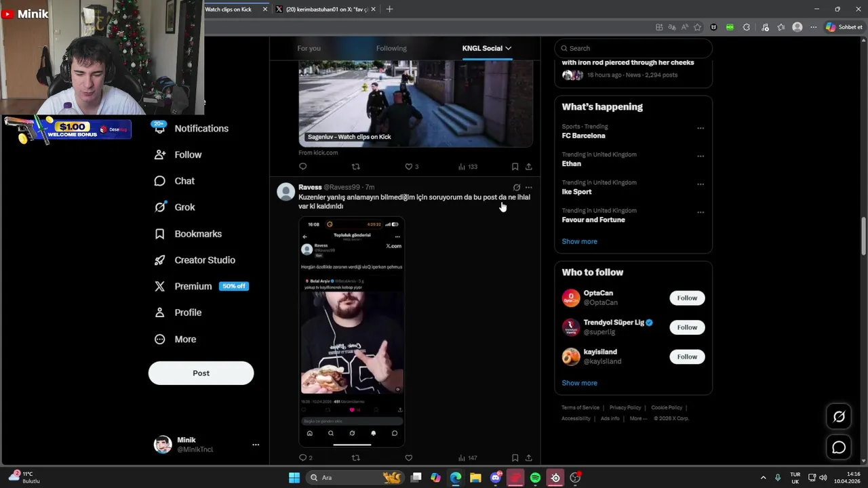Switch to kerimbastuhan01 on X tab
The image size is (868, 488).
(x=327, y=9)
